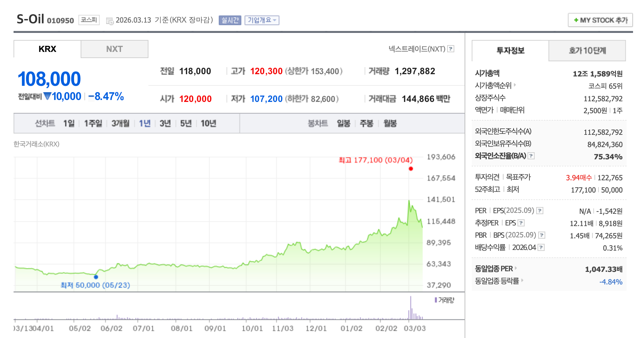The width and height of the screenshot is (644, 338).
Task: Switch to the NXT tab
Action: (115, 49)
